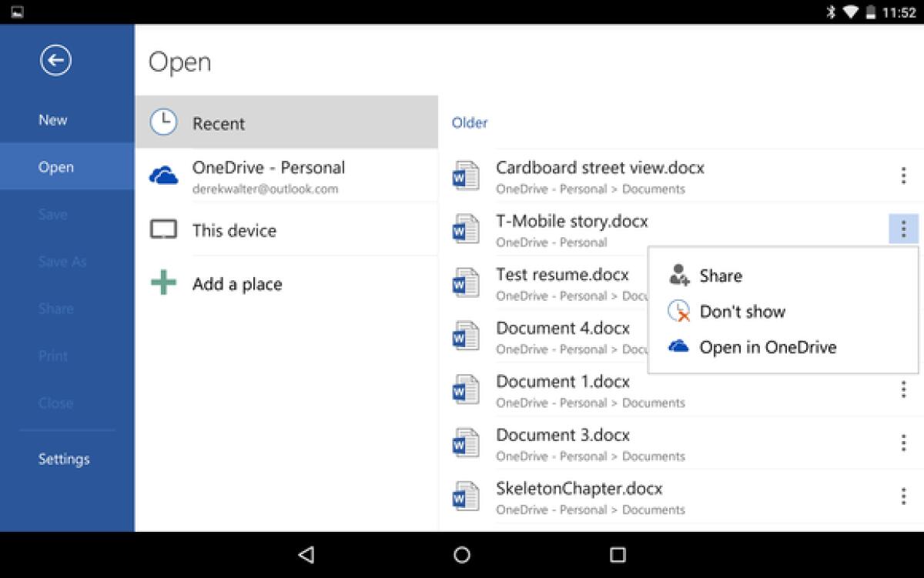Select Open in OneDrive from context menu
The height and width of the screenshot is (578, 924).
click(x=768, y=346)
